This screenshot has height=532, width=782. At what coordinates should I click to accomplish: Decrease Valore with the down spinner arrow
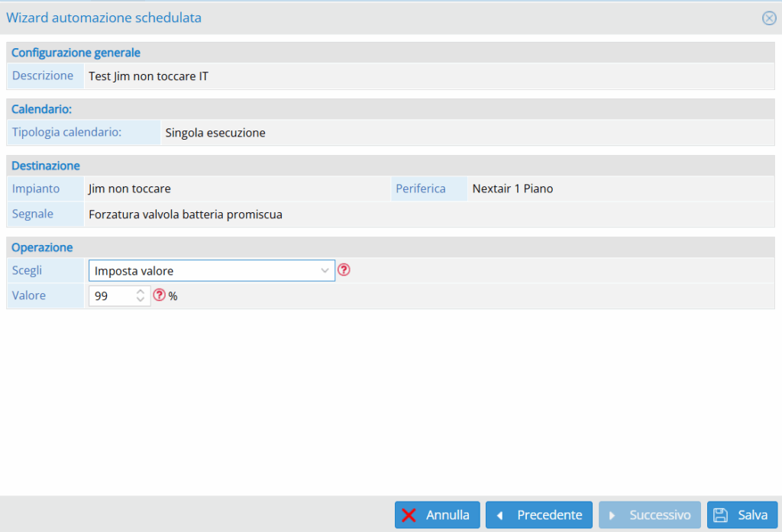tap(141, 299)
